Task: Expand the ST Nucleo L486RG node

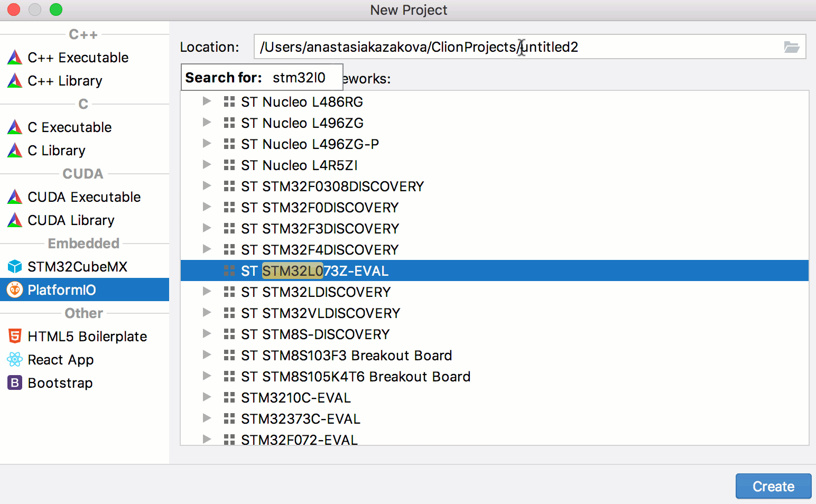Action: tap(207, 101)
